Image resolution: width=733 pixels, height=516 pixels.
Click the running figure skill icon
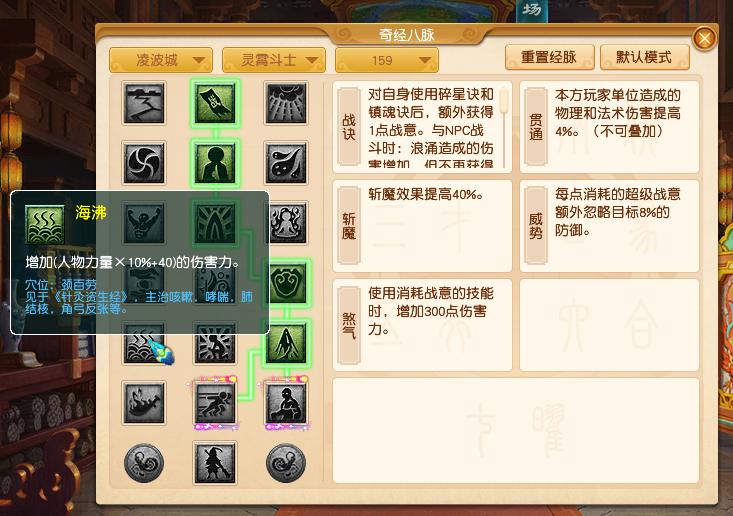point(215,403)
